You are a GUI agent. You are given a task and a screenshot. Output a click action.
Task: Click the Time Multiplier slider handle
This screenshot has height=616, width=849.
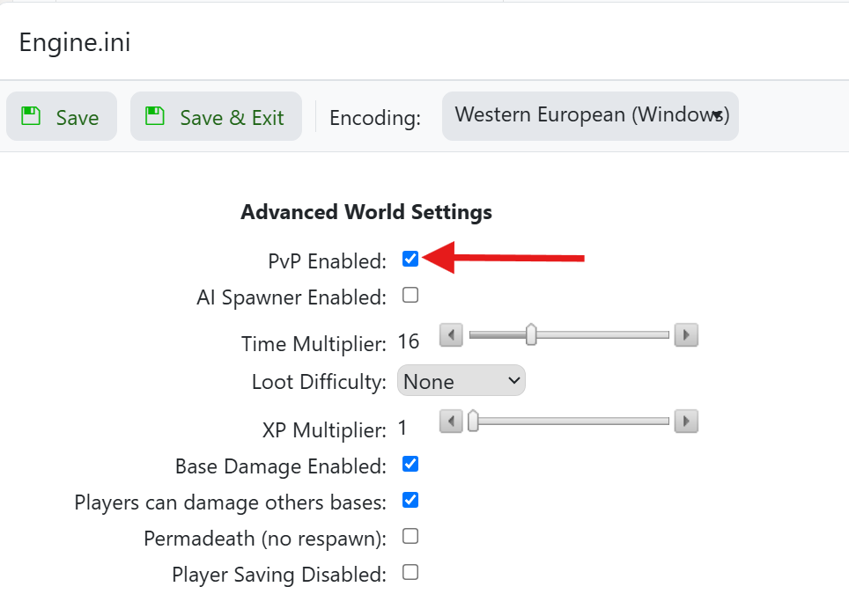(531, 335)
